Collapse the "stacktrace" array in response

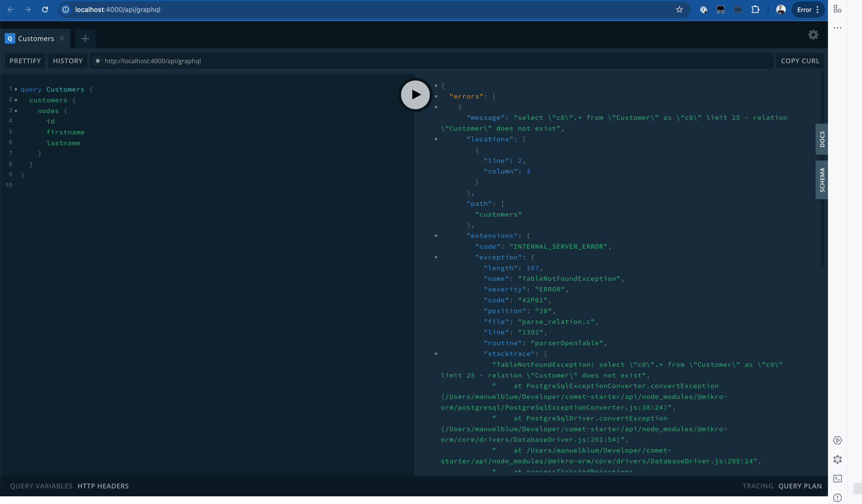[x=436, y=354]
